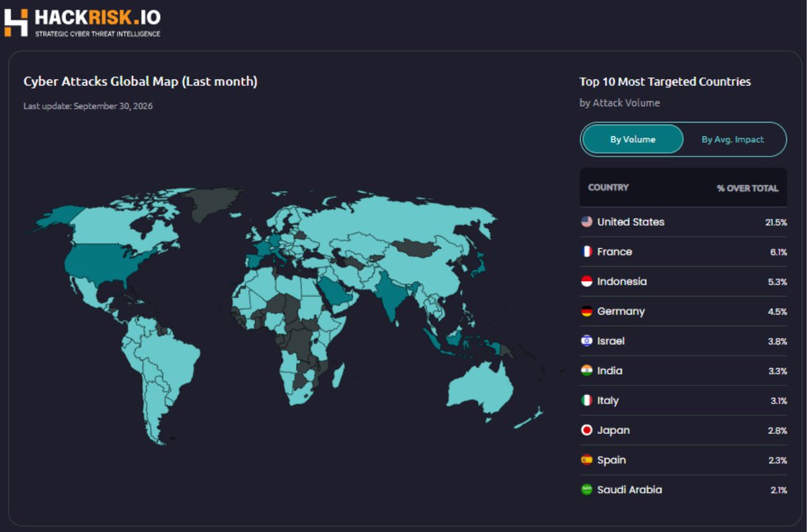The image size is (807, 532).
Task: Click the Cyber Attacks Global Map heading
Action: [141, 81]
